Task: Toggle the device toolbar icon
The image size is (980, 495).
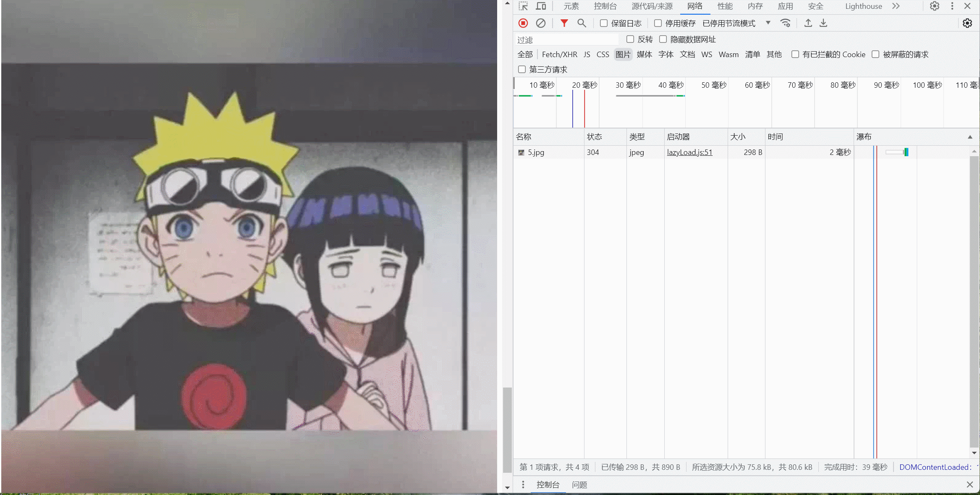Action: [x=541, y=6]
